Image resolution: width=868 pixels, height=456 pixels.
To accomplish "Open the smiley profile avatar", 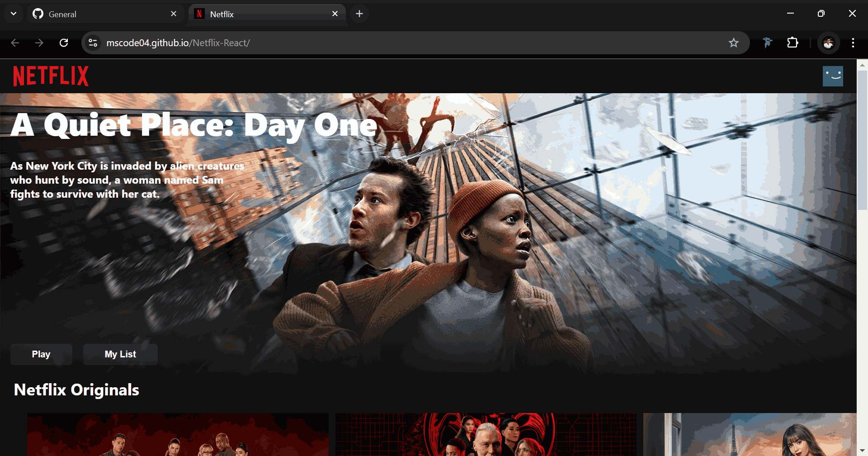I will click(x=833, y=76).
